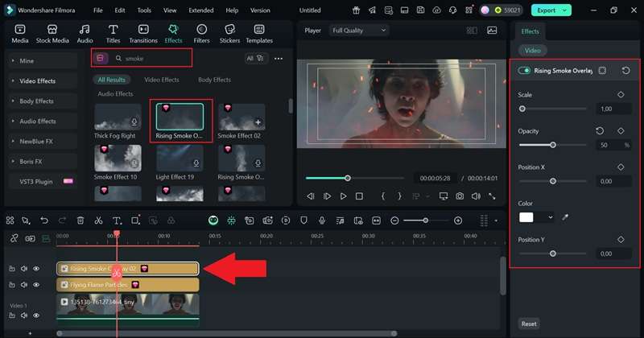
Task: Open the Stock Media tab
Action: click(52, 34)
